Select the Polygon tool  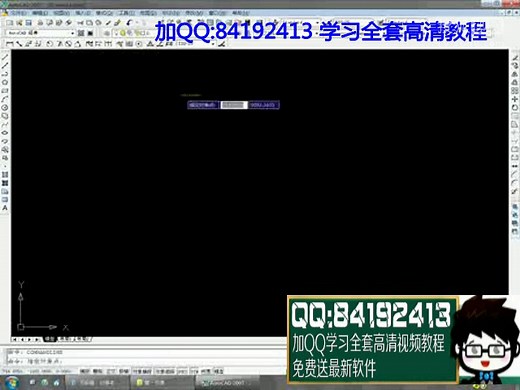point(5,82)
